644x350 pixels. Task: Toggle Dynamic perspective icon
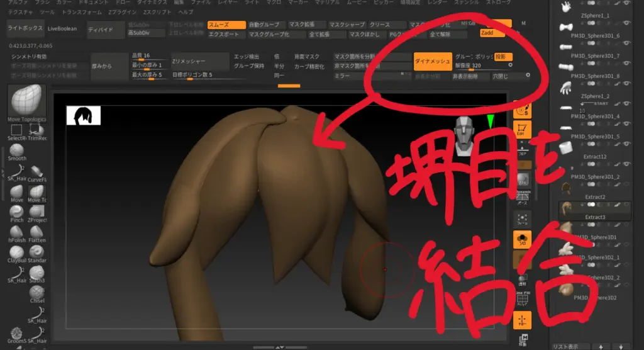523,196
